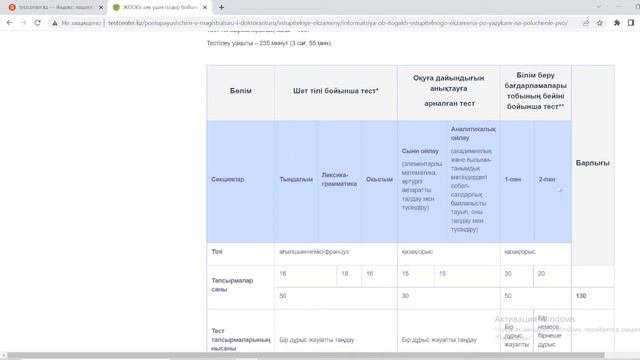The image size is (640, 360).
Task: Click the Секциялар row label
Action: (x=228, y=179)
